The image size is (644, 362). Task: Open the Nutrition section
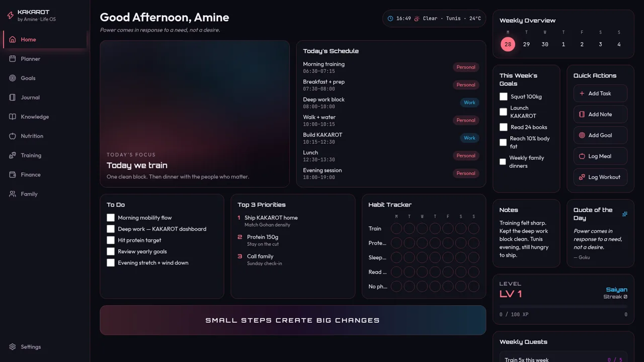[45, 136]
